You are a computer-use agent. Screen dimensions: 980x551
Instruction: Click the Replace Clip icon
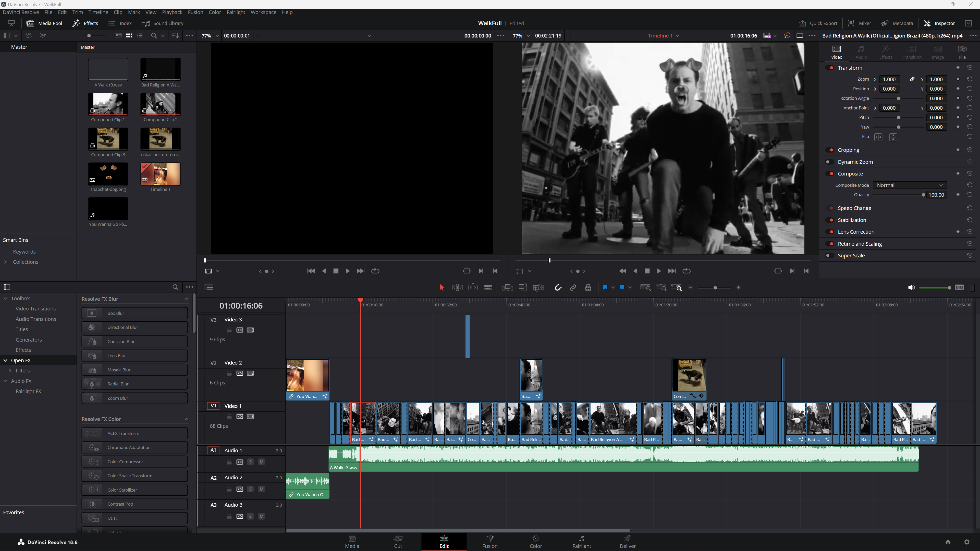tap(538, 287)
